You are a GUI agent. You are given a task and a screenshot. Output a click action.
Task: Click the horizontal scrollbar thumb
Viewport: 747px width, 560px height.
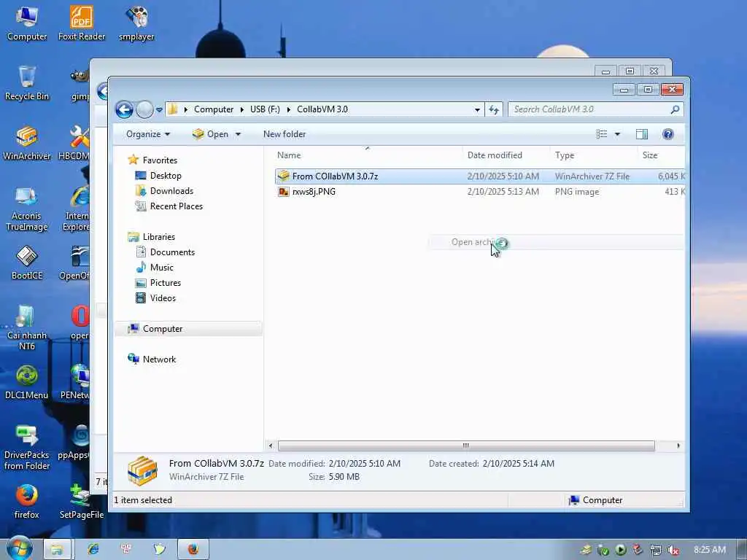click(466, 446)
